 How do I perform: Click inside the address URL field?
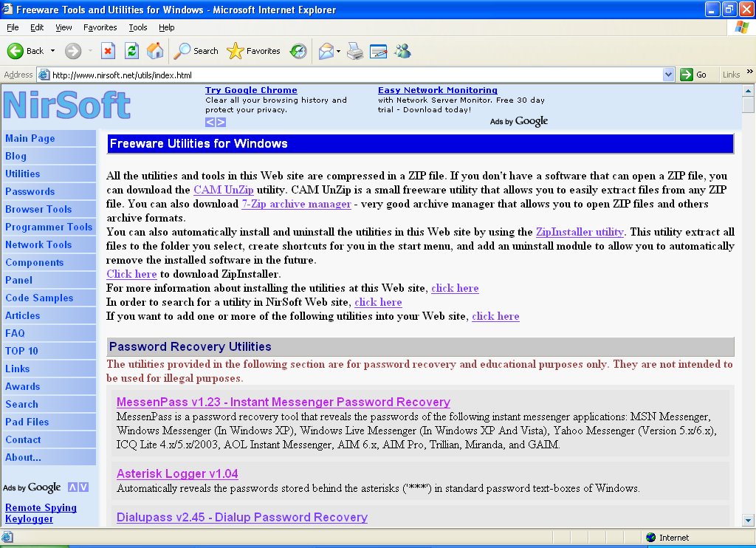coord(356,75)
